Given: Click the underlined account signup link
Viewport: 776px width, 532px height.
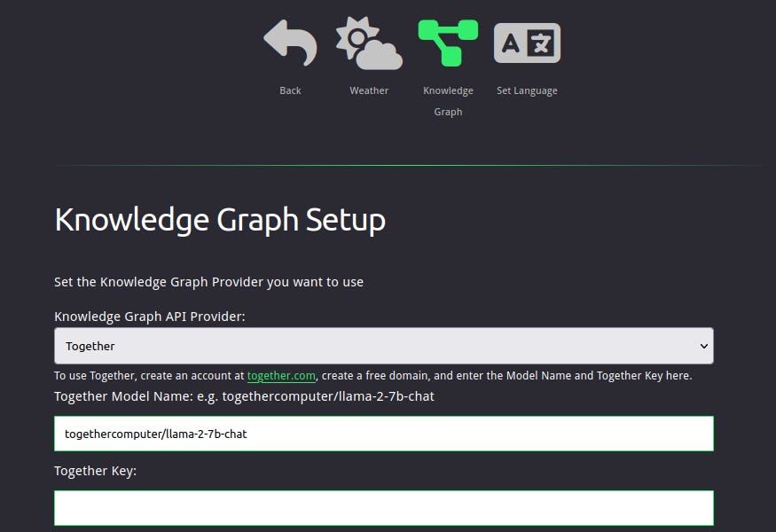Looking at the screenshot, I should click(x=281, y=375).
